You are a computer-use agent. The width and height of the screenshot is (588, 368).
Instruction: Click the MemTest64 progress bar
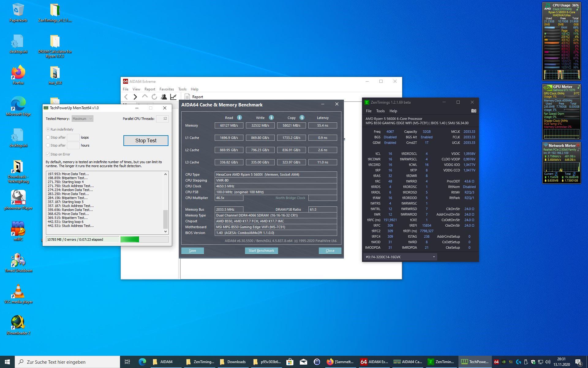click(x=144, y=240)
